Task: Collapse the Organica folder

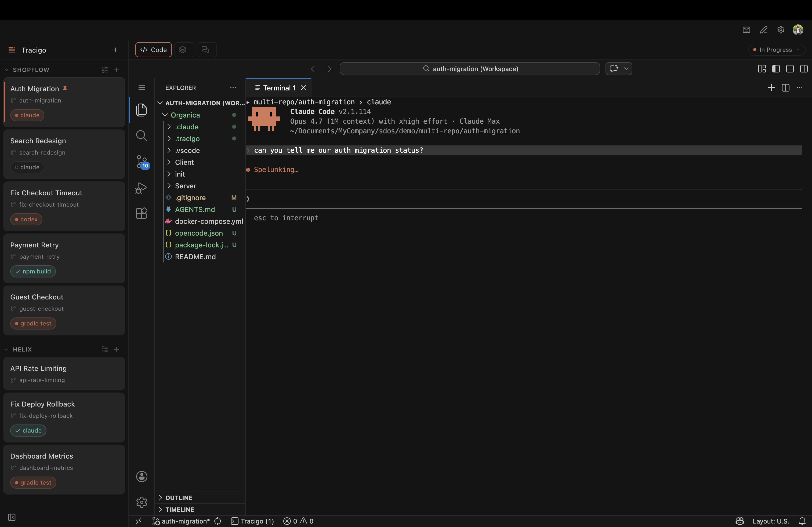Action: (x=165, y=115)
